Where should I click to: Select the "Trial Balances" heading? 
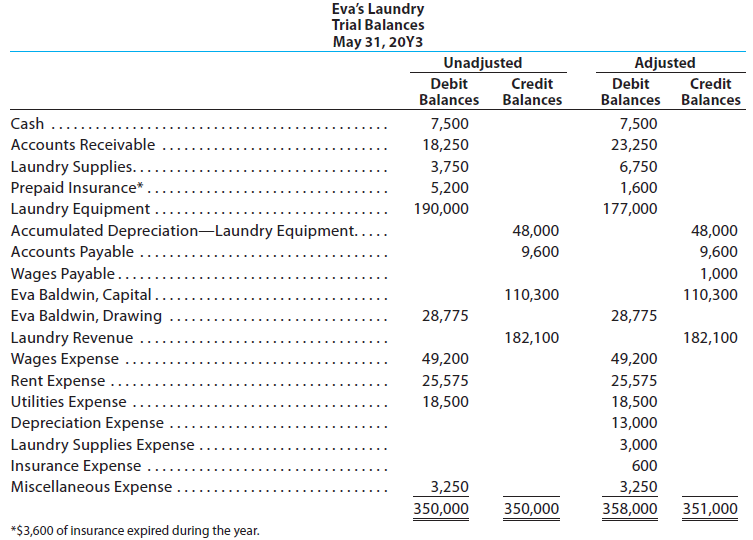point(378,25)
